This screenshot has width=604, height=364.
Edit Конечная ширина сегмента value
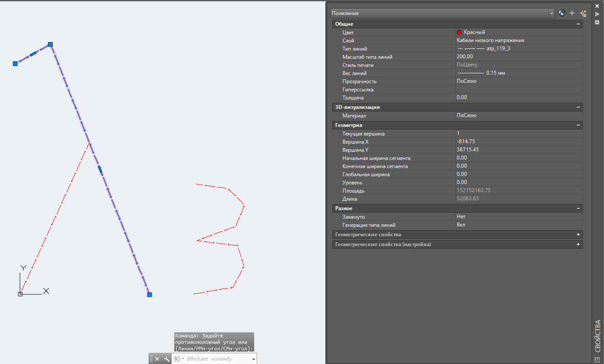tap(462, 166)
